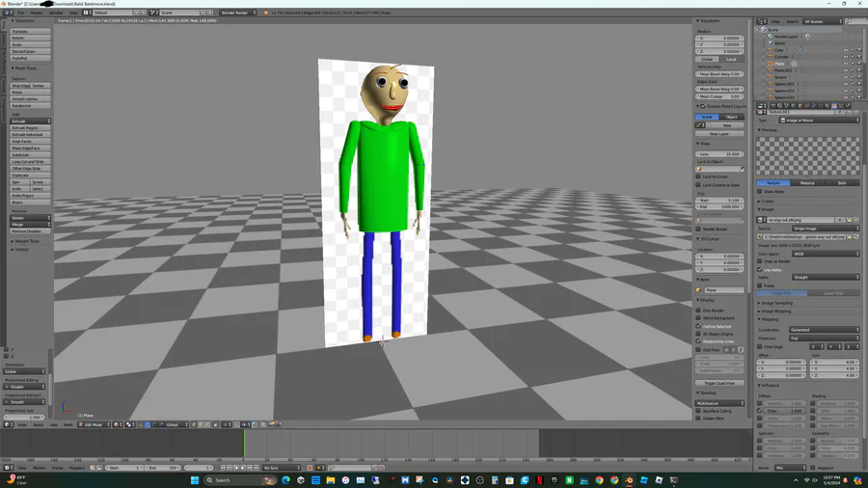This screenshot has height=488, width=868.
Task: Click the Lens value field in View panel
Action: [x=719, y=153]
